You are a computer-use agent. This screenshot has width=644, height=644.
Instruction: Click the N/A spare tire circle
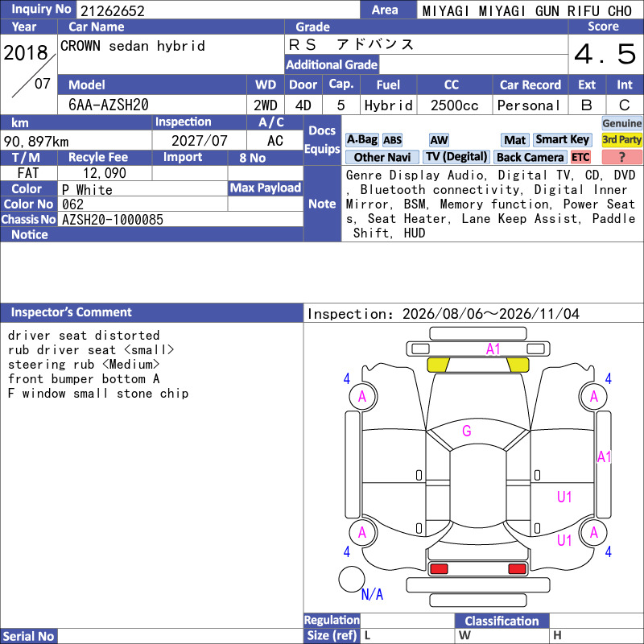(x=352, y=579)
